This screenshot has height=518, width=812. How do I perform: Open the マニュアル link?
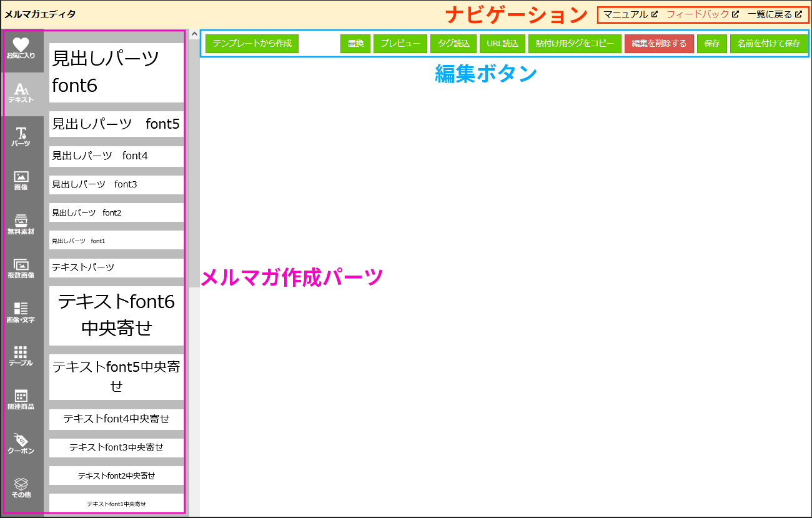[630, 14]
